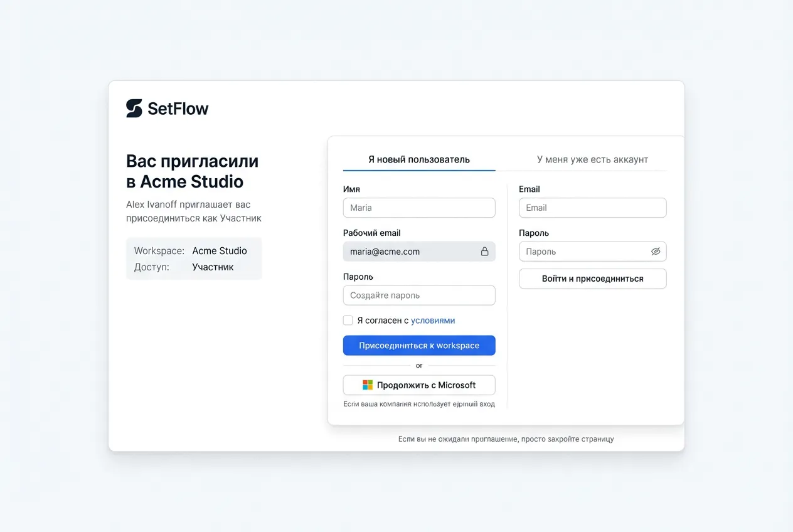
Task: Switch to 'Я новый пользователь' tab
Action: pyautogui.click(x=418, y=159)
